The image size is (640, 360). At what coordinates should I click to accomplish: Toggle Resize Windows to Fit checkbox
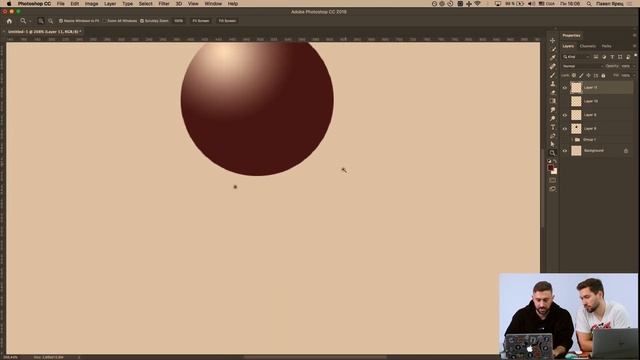pyautogui.click(x=61, y=21)
